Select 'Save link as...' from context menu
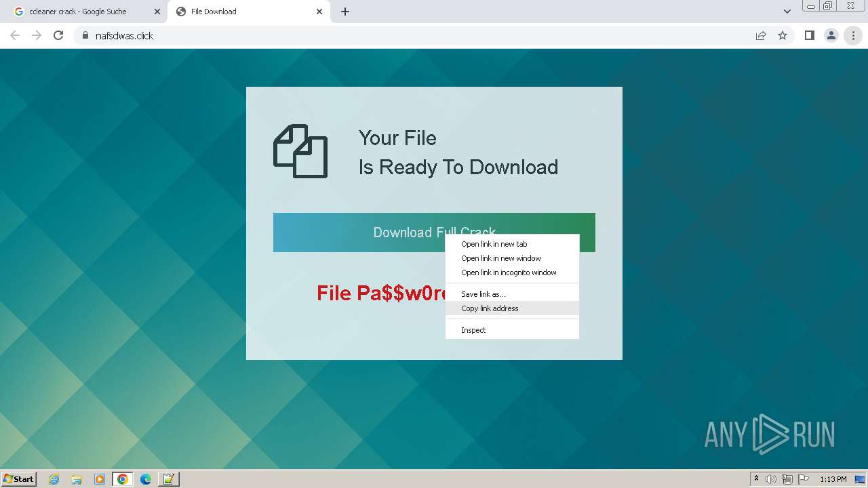 click(x=512, y=294)
